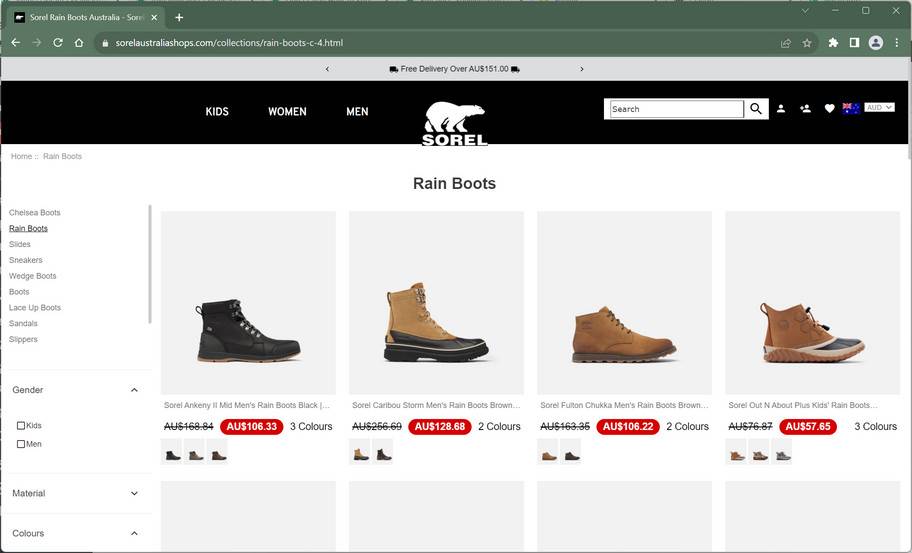This screenshot has height=553, width=912.
Task: Click the browser back arrow
Action: click(16, 42)
